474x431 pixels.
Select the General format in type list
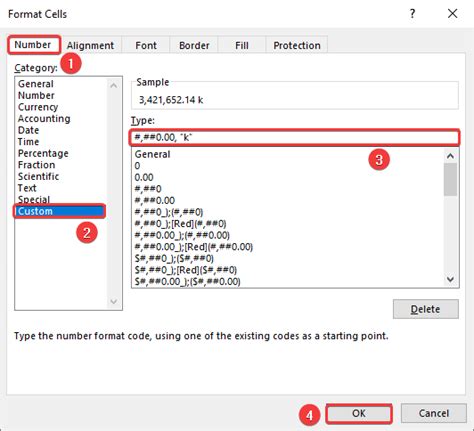(x=152, y=154)
